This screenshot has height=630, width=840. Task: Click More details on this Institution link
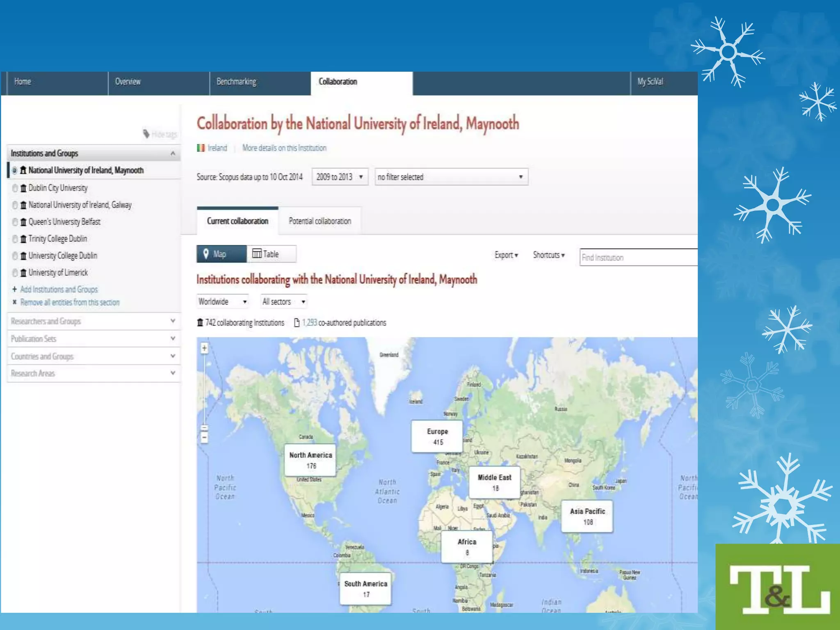tap(284, 148)
